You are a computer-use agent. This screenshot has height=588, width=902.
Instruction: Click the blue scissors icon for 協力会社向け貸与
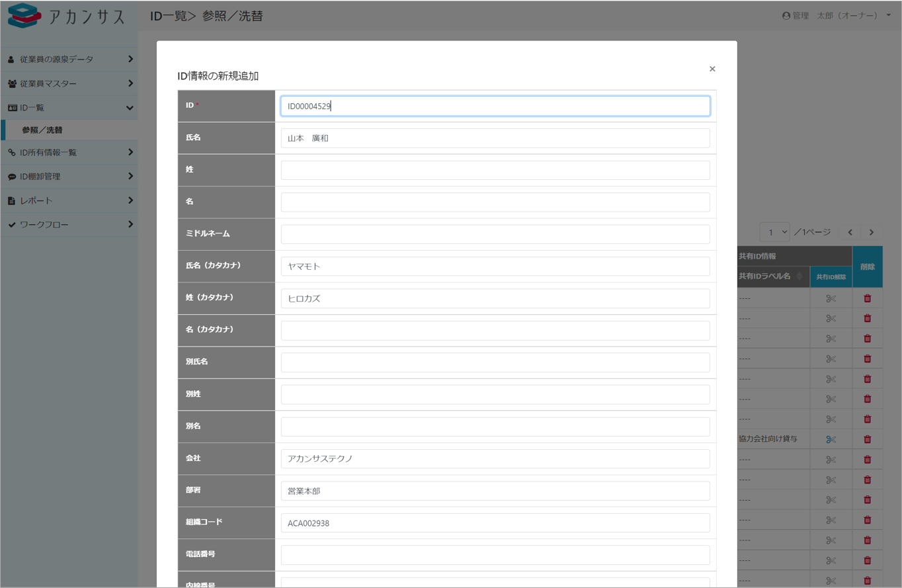point(831,439)
